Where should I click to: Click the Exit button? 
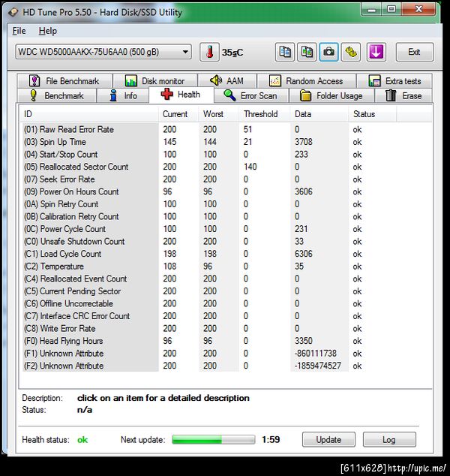click(x=414, y=52)
